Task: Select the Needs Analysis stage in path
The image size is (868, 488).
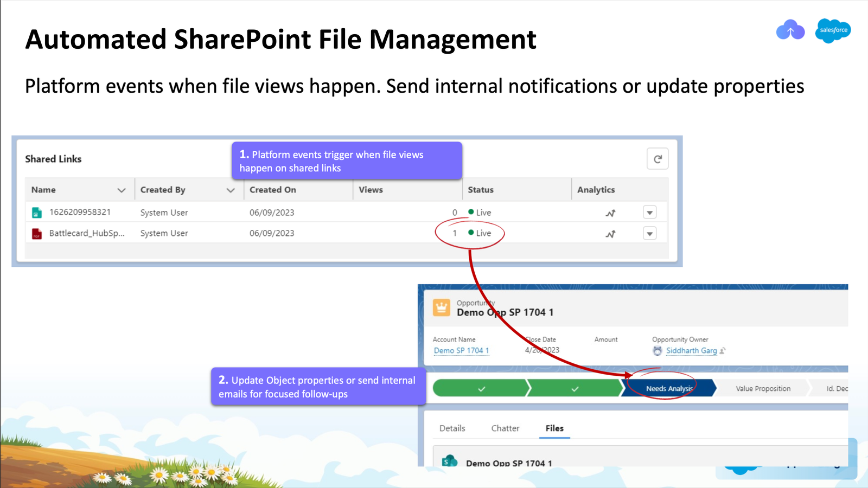Action: click(x=669, y=389)
